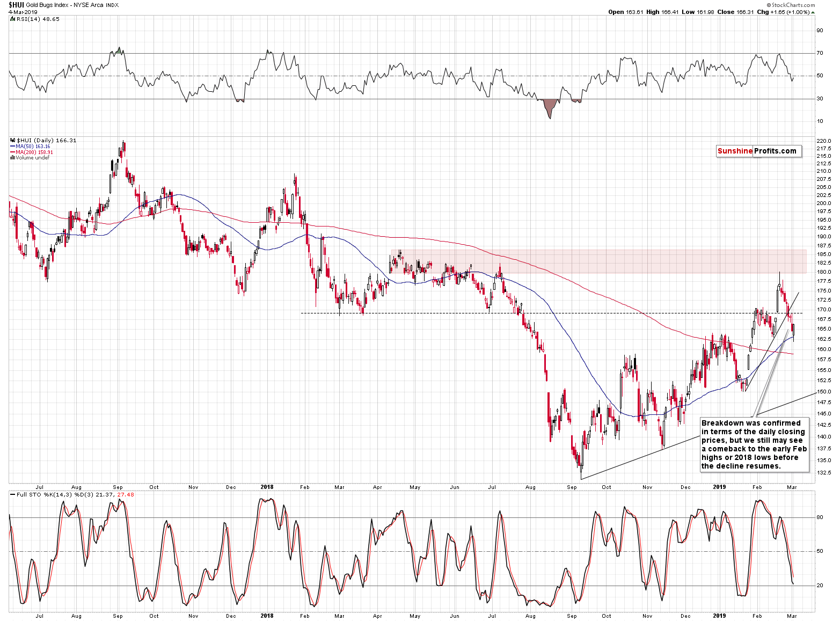Click the RSI area-chart legend icon
The height and width of the screenshot is (621, 840).
pyautogui.click(x=12, y=19)
